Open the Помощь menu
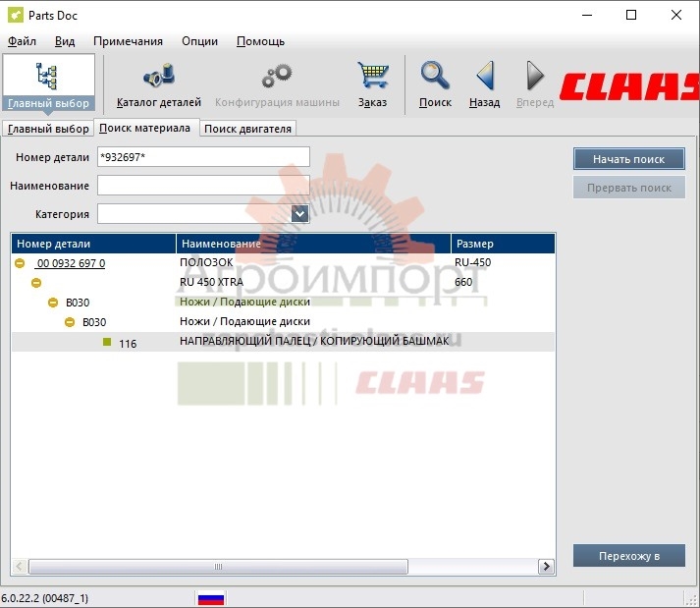The height and width of the screenshot is (608, 700). (x=260, y=41)
